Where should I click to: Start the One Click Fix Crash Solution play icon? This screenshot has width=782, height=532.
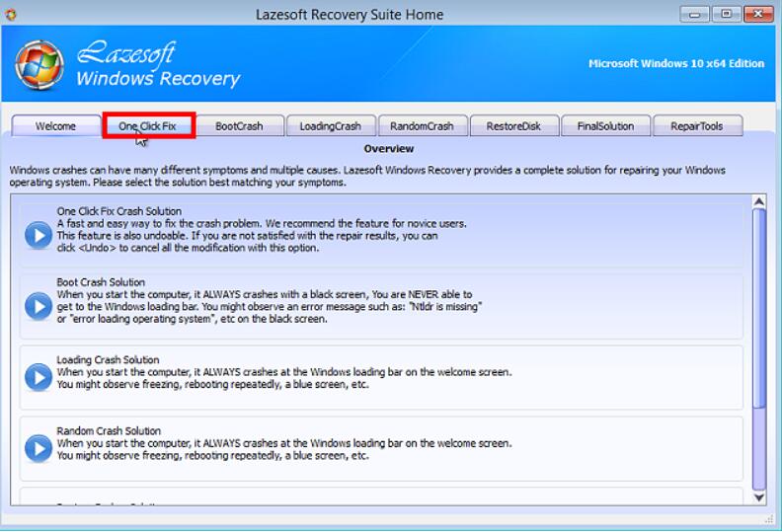pyautogui.click(x=39, y=235)
